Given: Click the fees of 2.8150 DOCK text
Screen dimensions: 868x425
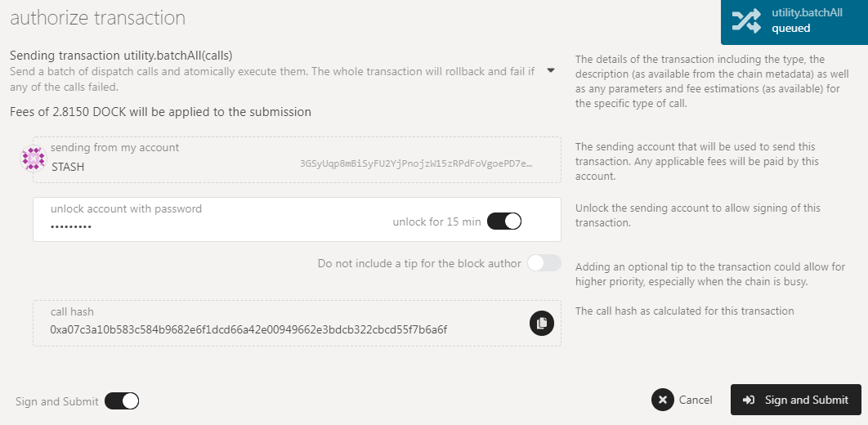Looking at the screenshot, I should point(160,112).
